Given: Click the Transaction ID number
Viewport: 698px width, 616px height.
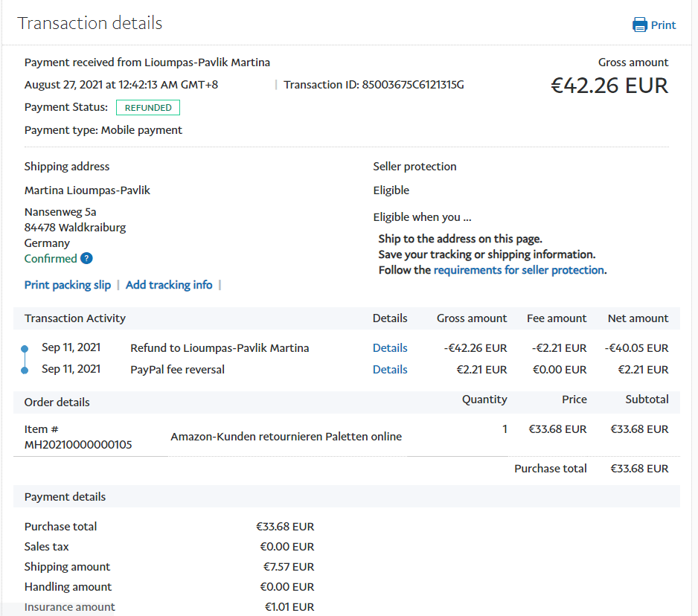Looking at the screenshot, I should click(413, 85).
